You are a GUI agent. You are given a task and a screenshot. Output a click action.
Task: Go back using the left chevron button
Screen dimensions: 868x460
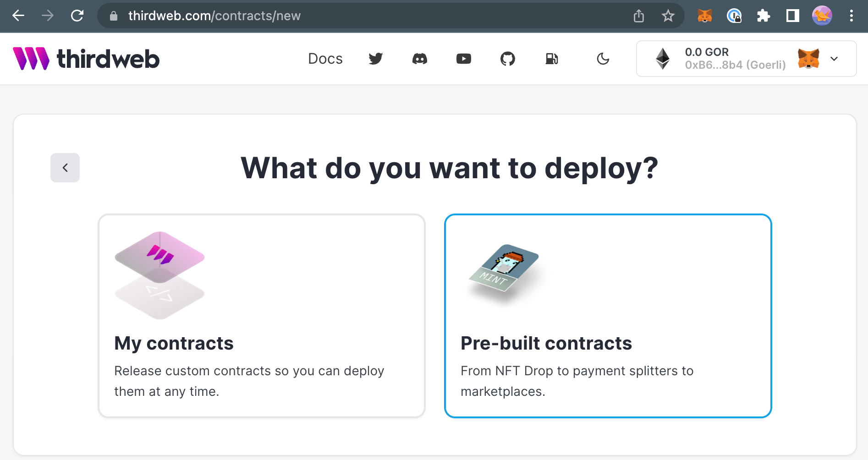65,168
